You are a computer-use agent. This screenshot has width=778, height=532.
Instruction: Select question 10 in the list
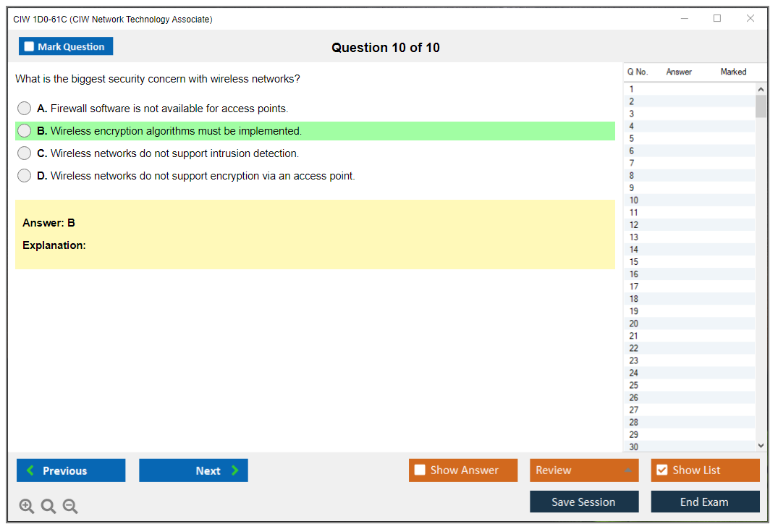coord(634,200)
